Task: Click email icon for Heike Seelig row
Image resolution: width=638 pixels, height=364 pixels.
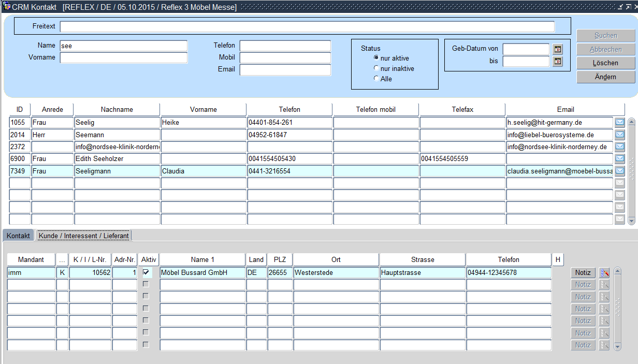Action: click(619, 123)
